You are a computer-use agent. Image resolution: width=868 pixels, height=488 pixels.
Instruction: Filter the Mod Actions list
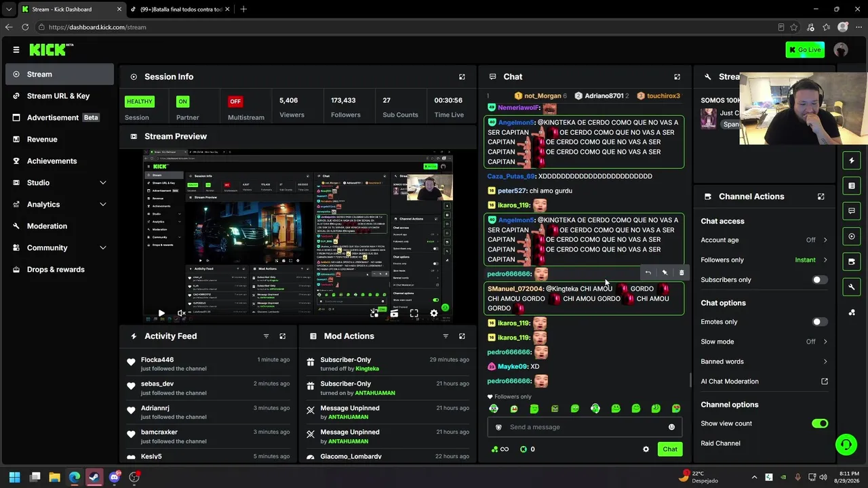[x=446, y=336]
